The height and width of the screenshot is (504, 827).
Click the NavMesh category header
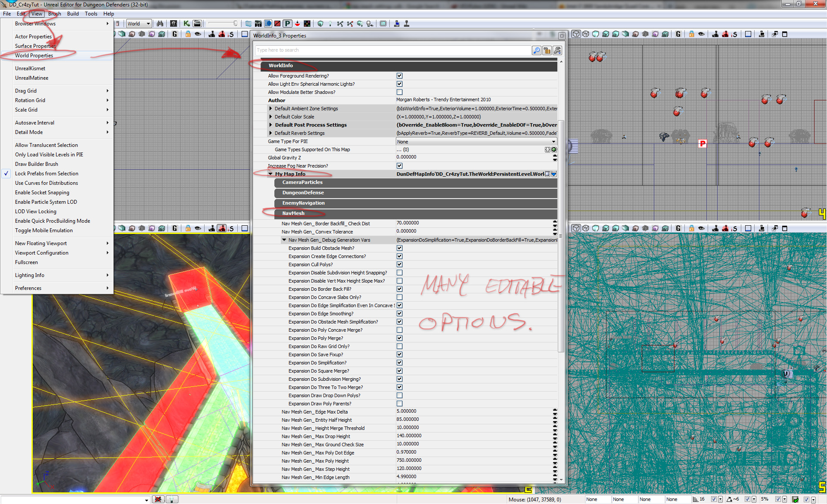(416, 213)
